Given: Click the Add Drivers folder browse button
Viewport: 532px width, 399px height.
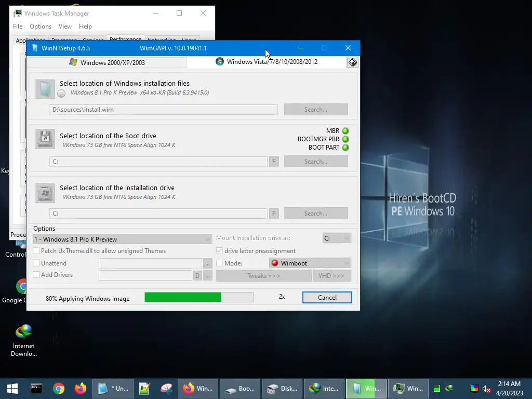Looking at the screenshot, I should (208, 275).
